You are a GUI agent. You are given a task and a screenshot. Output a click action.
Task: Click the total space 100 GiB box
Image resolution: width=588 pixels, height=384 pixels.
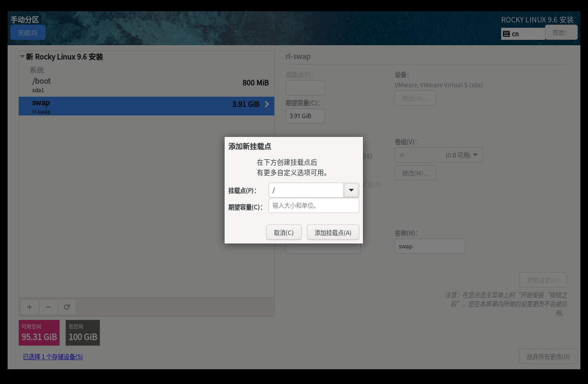83,333
